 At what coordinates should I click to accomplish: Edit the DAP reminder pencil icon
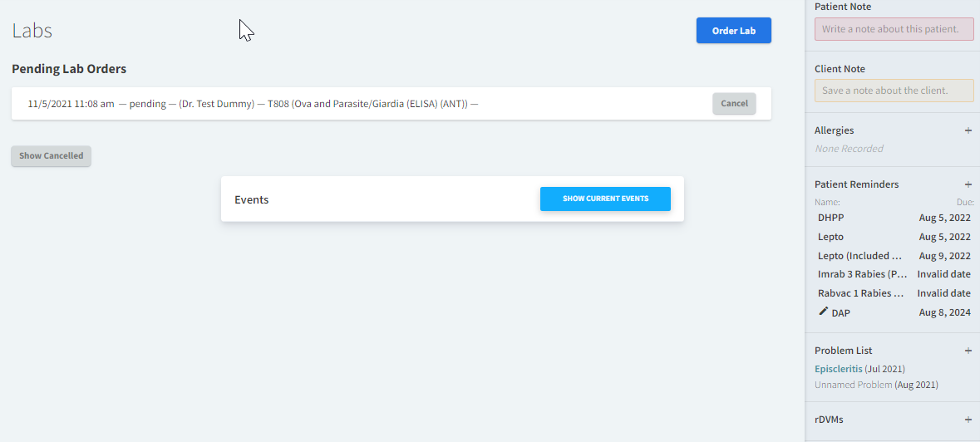pyautogui.click(x=823, y=312)
